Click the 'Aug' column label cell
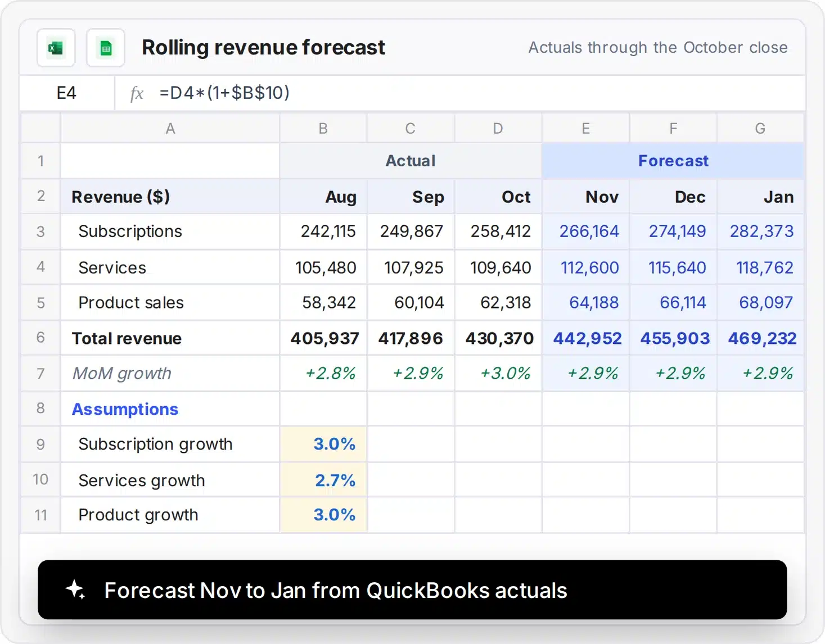 click(x=323, y=197)
